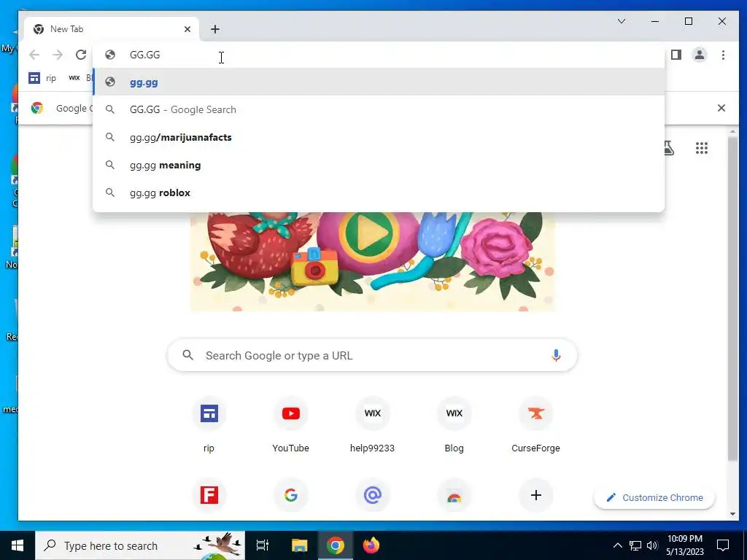Open the help99233 Wix shortcut
This screenshot has height=560, width=747.
click(x=372, y=424)
